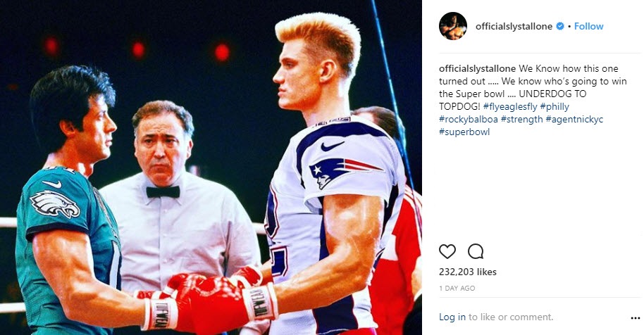Open the #philly hashtag

coord(555,106)
